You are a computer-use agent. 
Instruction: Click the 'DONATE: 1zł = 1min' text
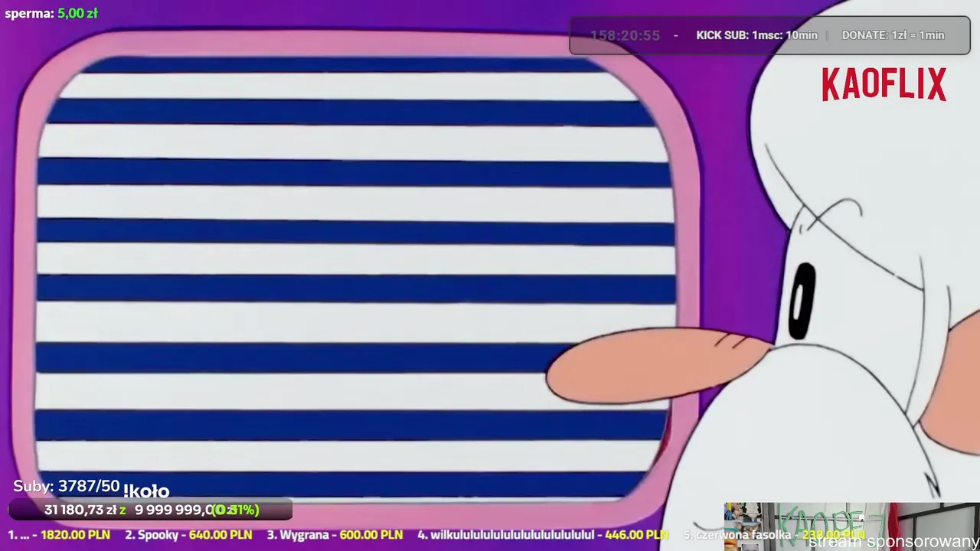click(x=893, y=35)
